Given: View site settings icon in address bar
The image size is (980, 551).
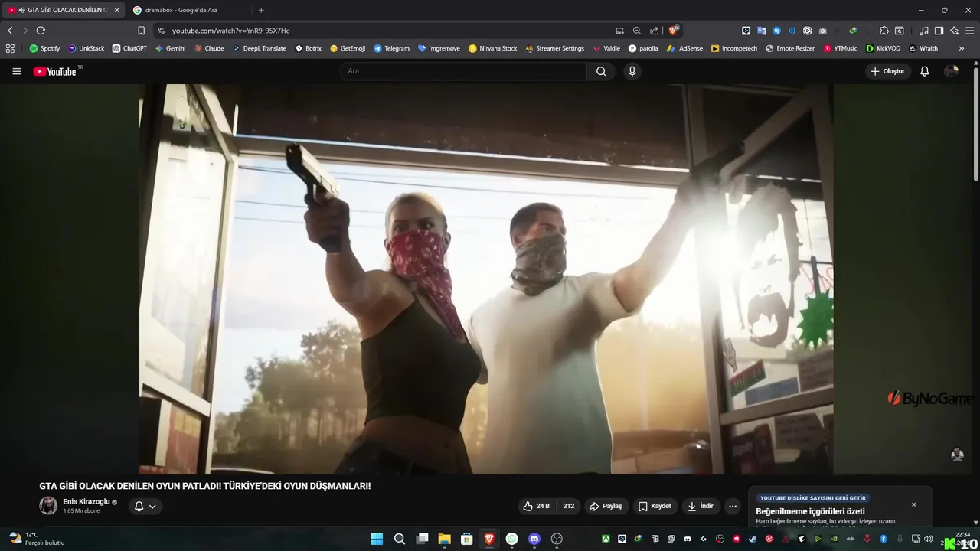Looking at the screenshot, I should [x=161, y=31].
